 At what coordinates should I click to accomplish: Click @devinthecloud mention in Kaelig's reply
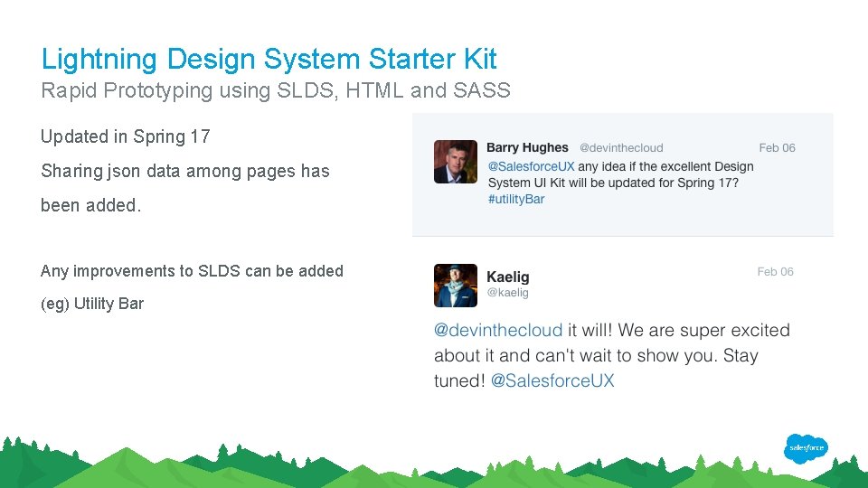(498, 331)
